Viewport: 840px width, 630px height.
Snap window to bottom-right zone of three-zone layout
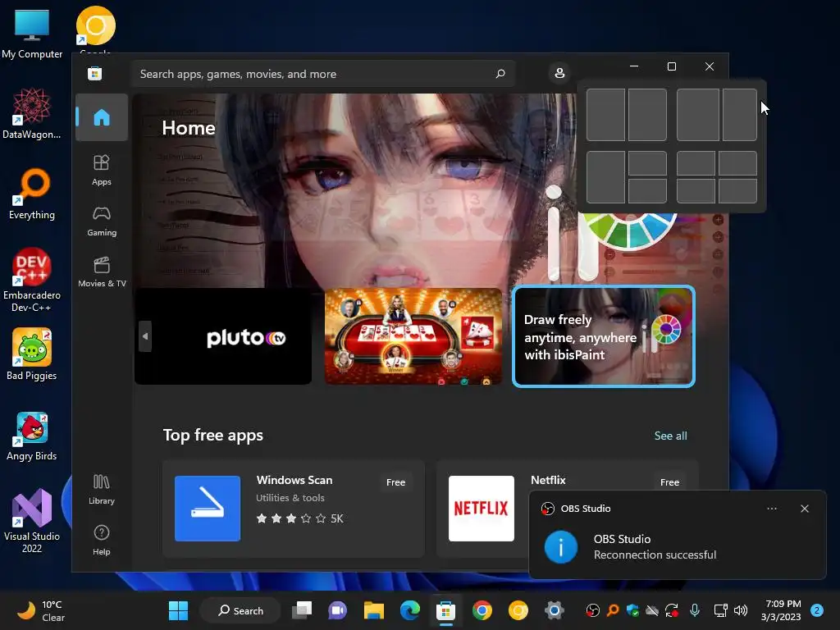647,191
